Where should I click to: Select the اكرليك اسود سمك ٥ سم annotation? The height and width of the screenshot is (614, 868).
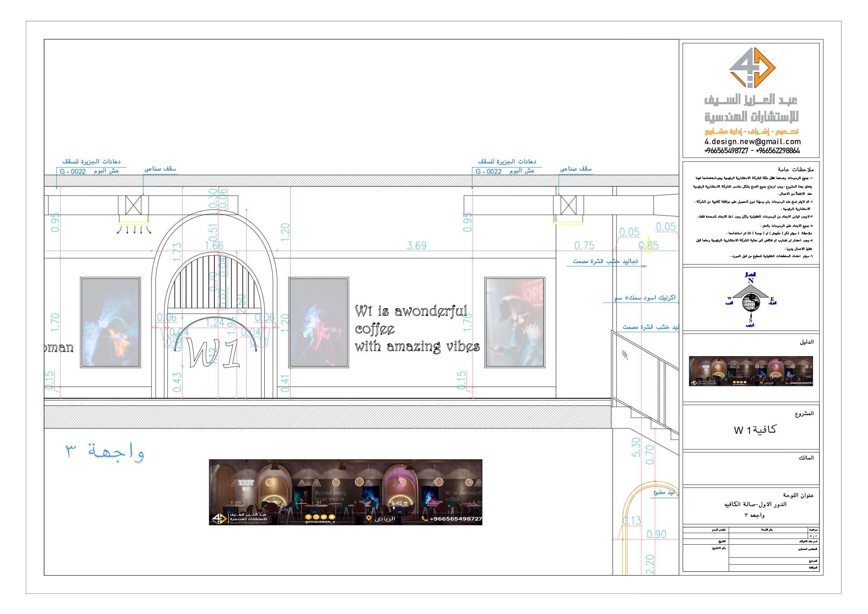click(645, 298)
